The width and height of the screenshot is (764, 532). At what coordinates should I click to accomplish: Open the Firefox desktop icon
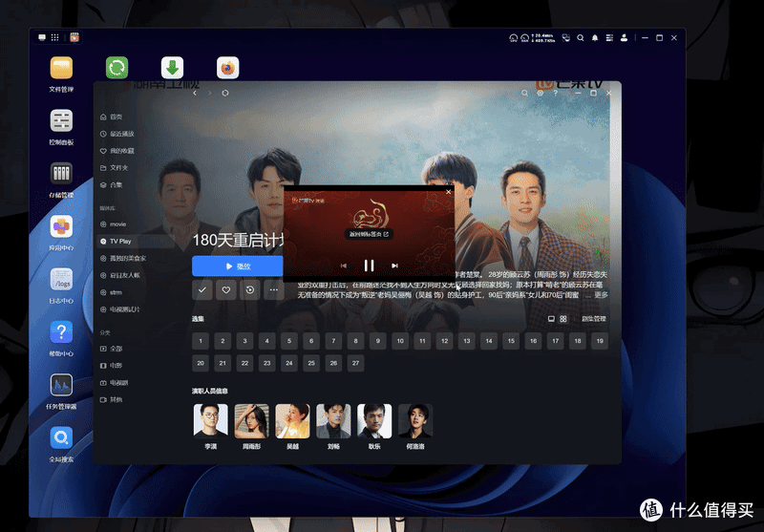click(228, 68)
